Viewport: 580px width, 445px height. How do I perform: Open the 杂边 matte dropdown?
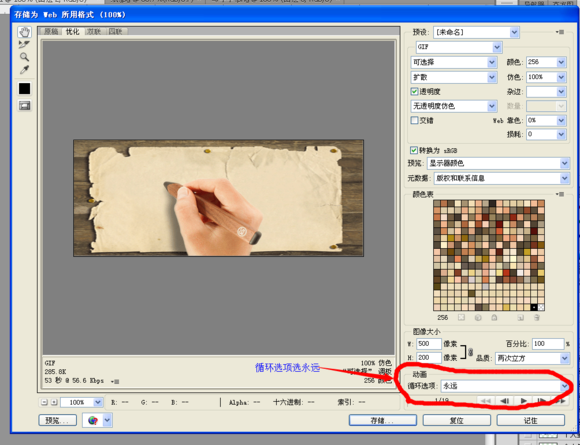[x=546, y=92]
